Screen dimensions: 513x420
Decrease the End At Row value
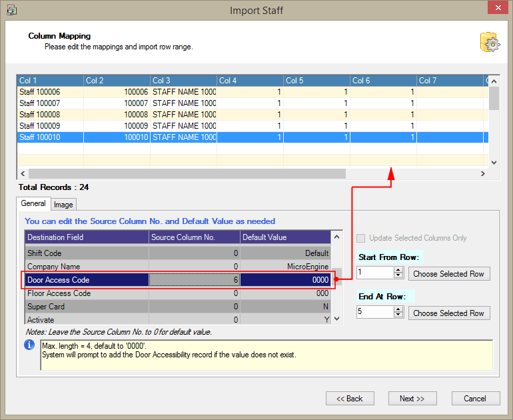tap(398, 315)
